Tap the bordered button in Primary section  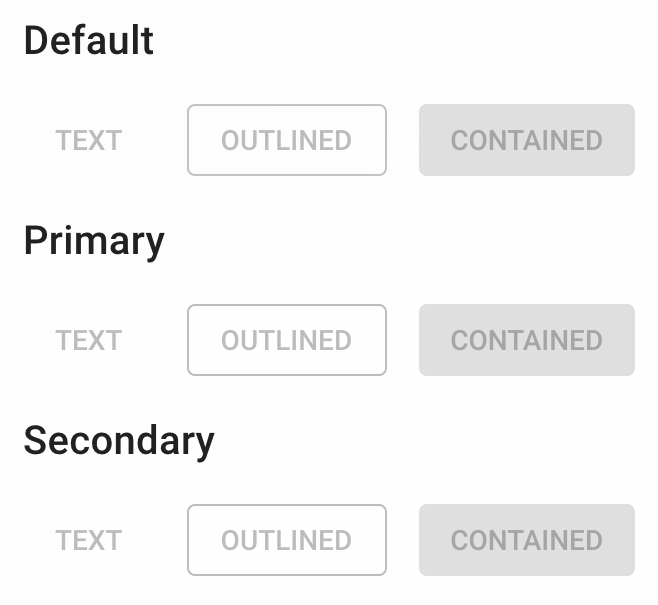(286, 340)
